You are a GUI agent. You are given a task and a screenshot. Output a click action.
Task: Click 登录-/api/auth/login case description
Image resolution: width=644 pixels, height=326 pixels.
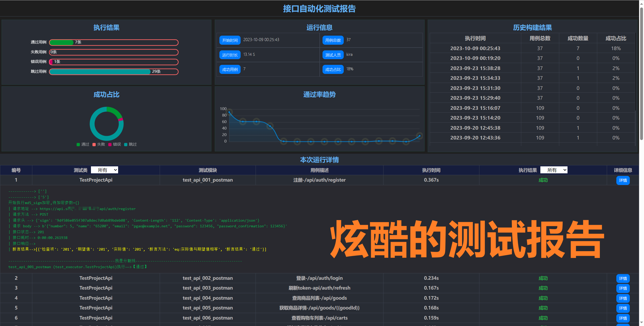(x=319, y=278)
